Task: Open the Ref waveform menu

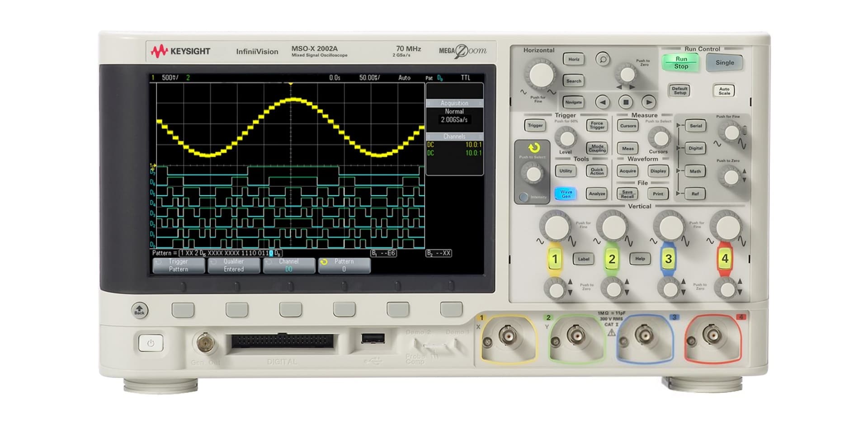Action: (x=695, y=194)
